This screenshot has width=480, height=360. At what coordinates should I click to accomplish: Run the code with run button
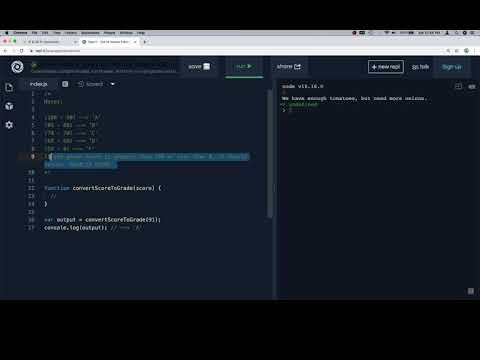pyautogui.click(x=244, y=66)
